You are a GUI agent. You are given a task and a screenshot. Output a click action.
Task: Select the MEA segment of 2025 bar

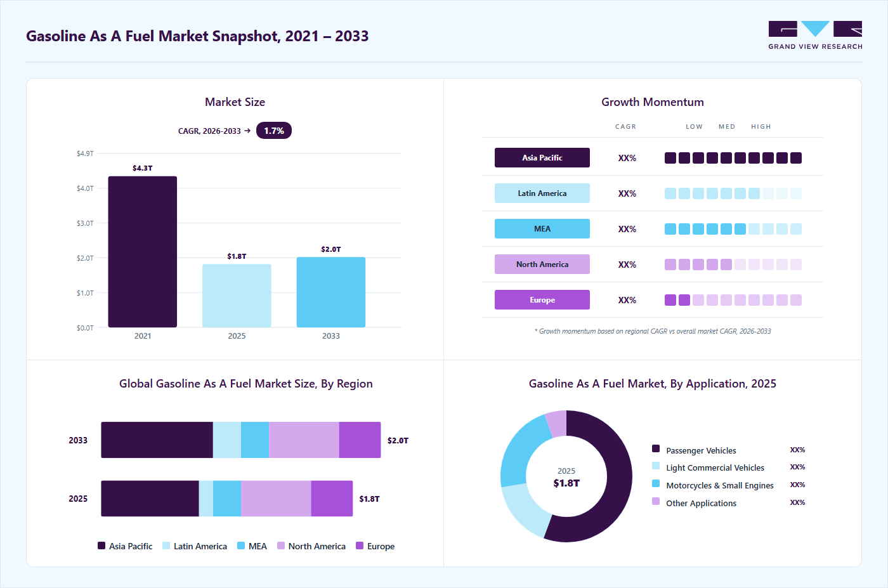click(227, 499)
